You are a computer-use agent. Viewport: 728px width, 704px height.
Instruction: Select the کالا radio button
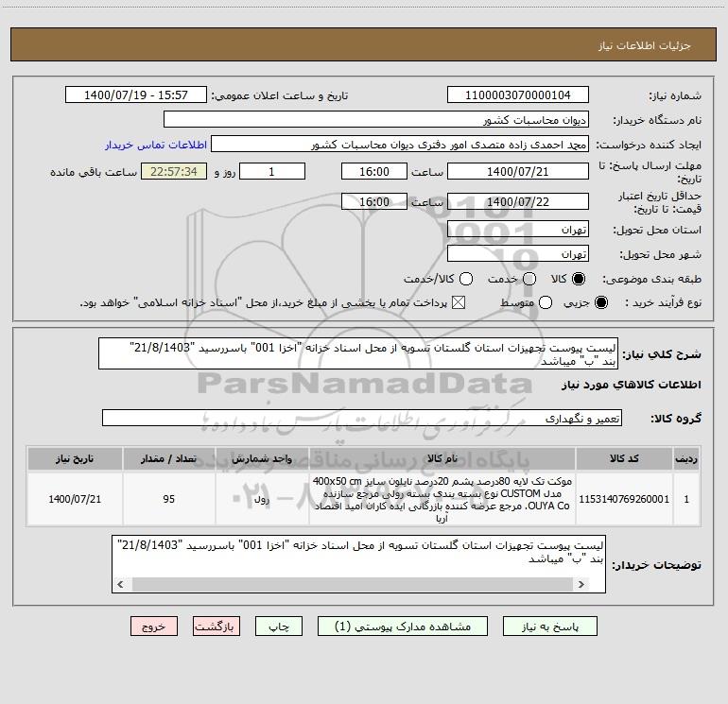(x=579, y=279)
